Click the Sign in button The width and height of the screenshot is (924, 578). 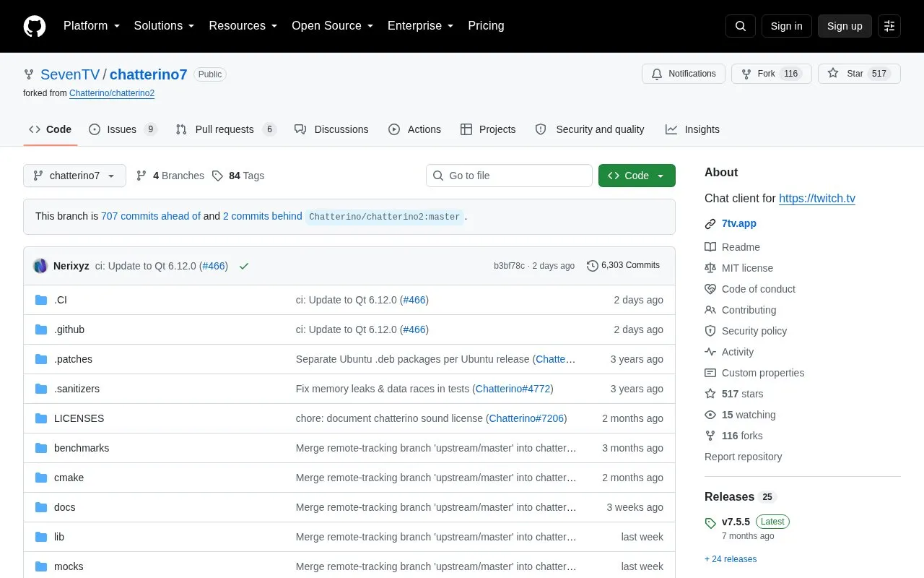[786, 26]
